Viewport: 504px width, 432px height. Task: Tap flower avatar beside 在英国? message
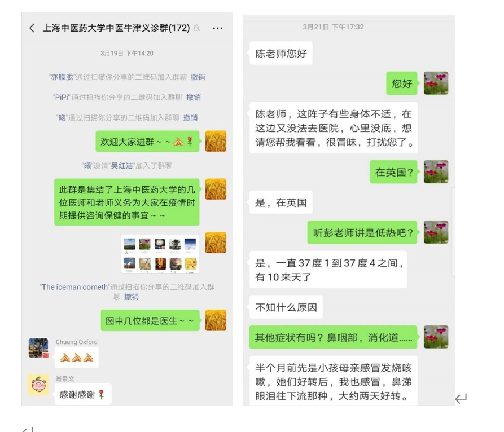[436, 172]
